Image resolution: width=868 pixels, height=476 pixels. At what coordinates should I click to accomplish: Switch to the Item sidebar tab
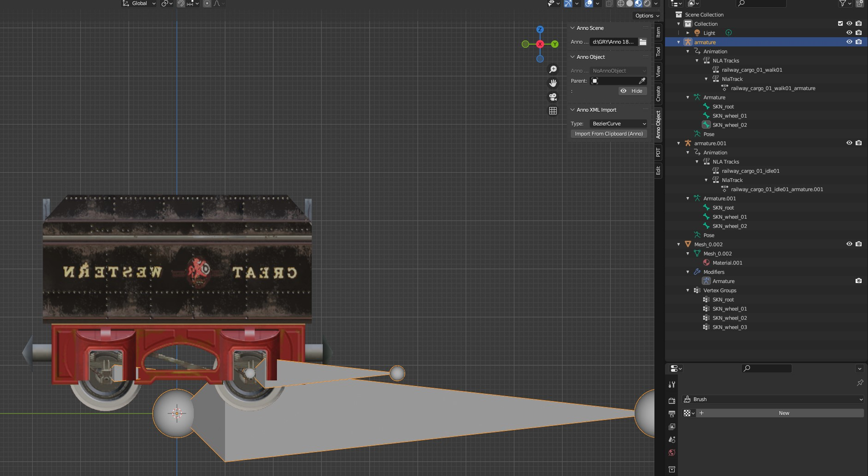[x=658, y=32]
